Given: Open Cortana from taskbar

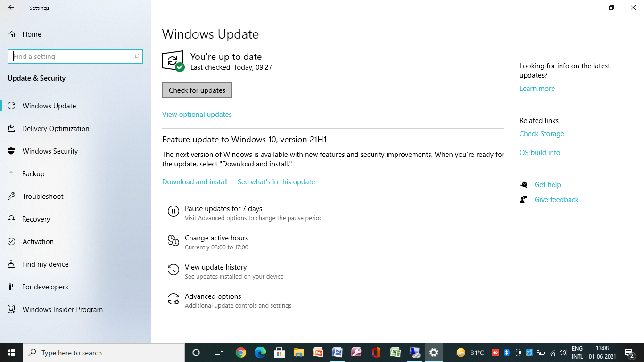Looking at the screenshot, I should (196, 353).
